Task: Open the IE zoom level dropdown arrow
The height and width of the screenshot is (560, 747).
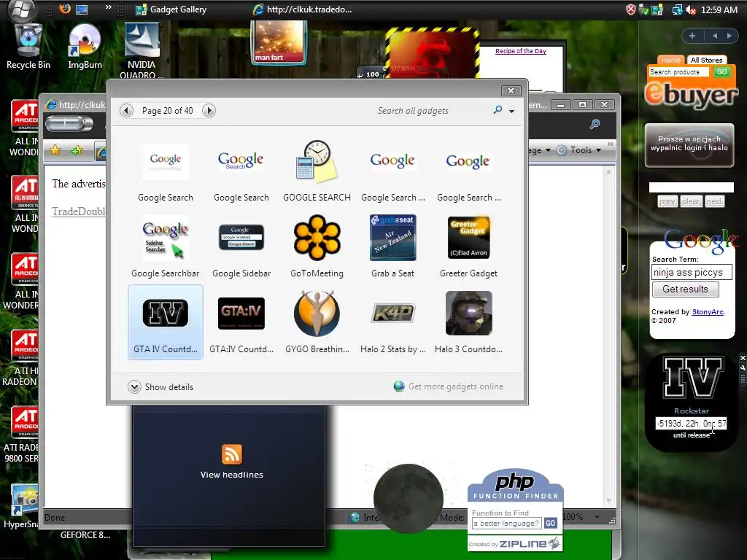Action: pos(597,517)
